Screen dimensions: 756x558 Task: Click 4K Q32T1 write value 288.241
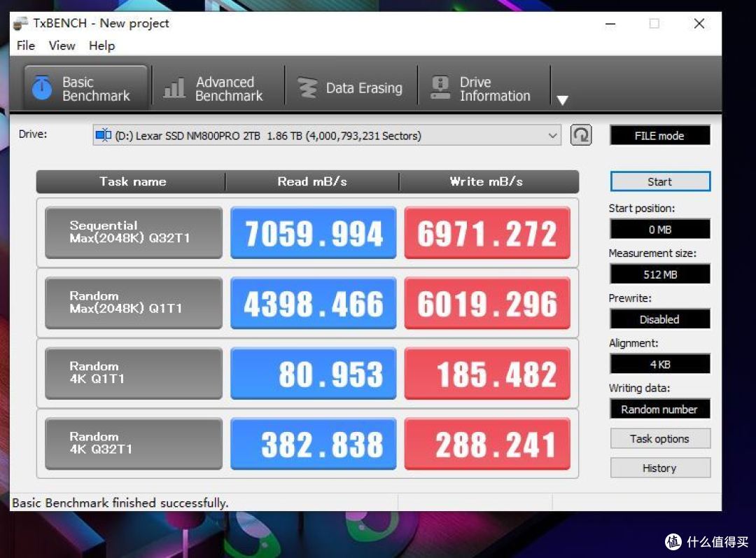[x=487, y=443]
